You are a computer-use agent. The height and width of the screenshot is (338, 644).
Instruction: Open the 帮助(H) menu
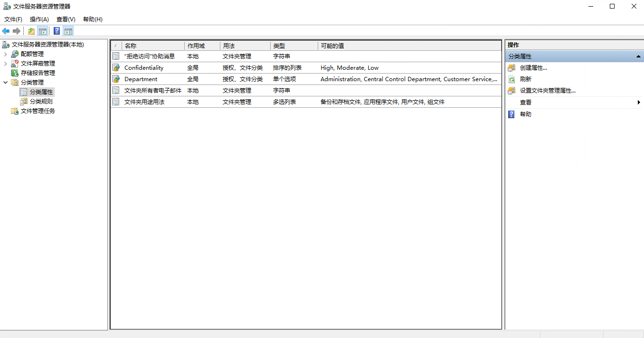coord(93,19)
